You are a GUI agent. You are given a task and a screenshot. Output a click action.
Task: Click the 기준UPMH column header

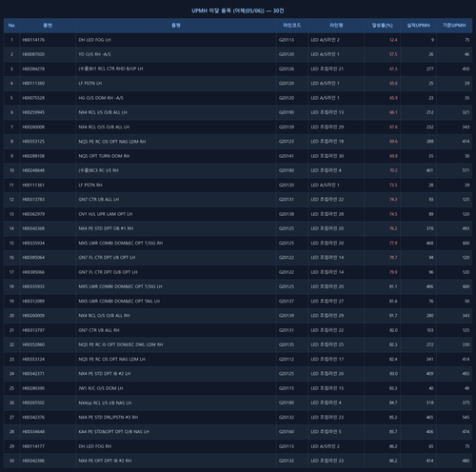454,26
